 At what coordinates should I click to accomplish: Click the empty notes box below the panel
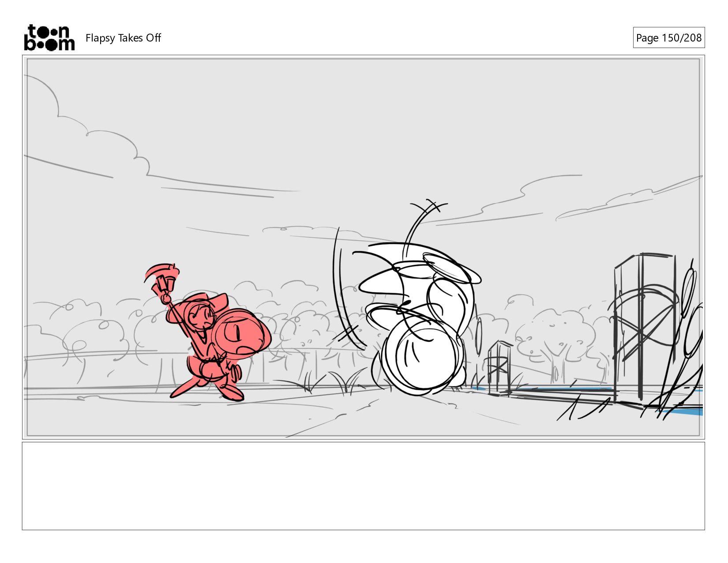click(363, 486)
